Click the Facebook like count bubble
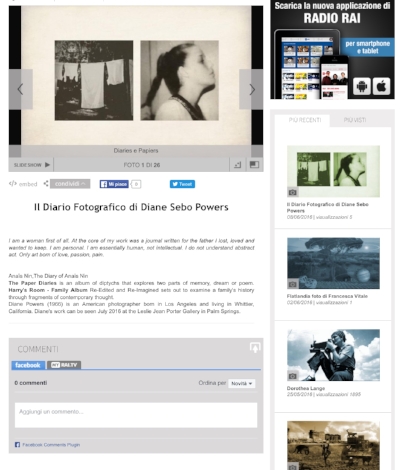This screenshot has height=470, width=400. (x=136, y=184)
